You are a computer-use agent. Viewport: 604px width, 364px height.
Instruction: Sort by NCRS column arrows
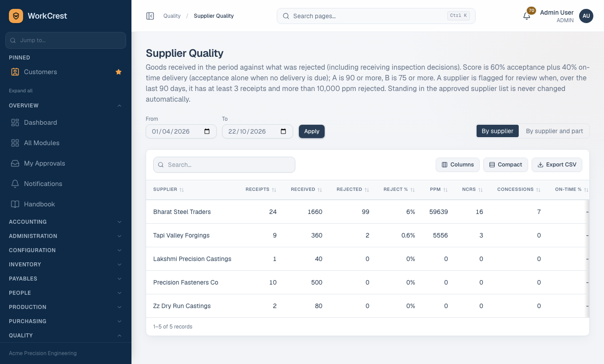pos(481,190)
